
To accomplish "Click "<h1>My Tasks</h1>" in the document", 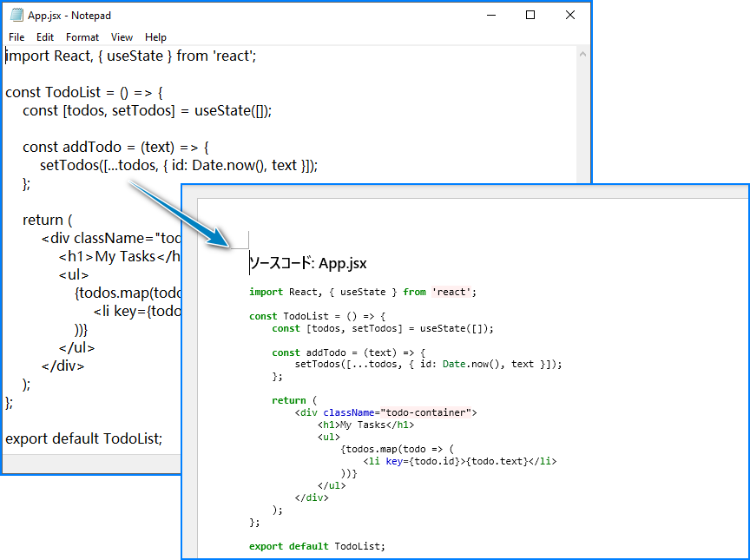I will coord(366,425).
